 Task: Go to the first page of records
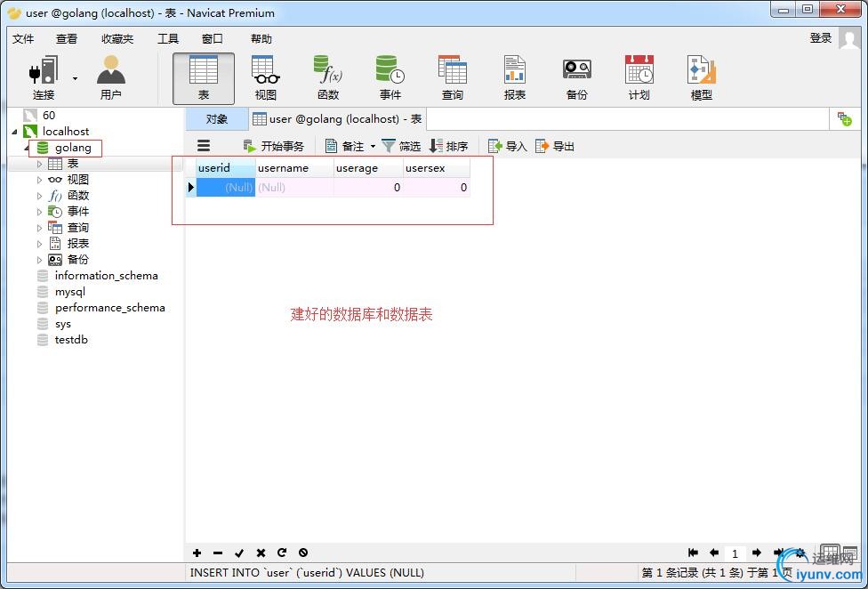coord(693,553)
